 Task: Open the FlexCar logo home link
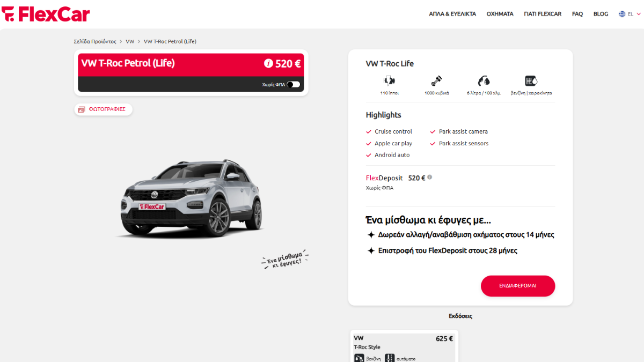point(46,14)
